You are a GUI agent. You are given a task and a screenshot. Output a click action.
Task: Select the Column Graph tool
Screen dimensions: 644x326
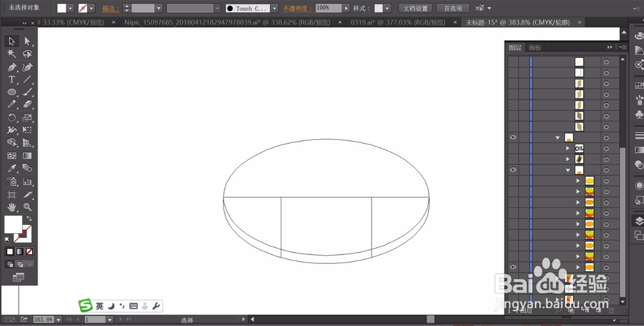pyautogui.click(x=27, y=181)
